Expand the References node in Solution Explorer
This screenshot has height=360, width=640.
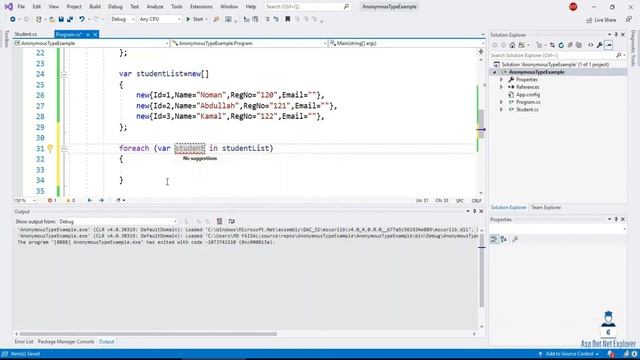[x=501, y=87]
